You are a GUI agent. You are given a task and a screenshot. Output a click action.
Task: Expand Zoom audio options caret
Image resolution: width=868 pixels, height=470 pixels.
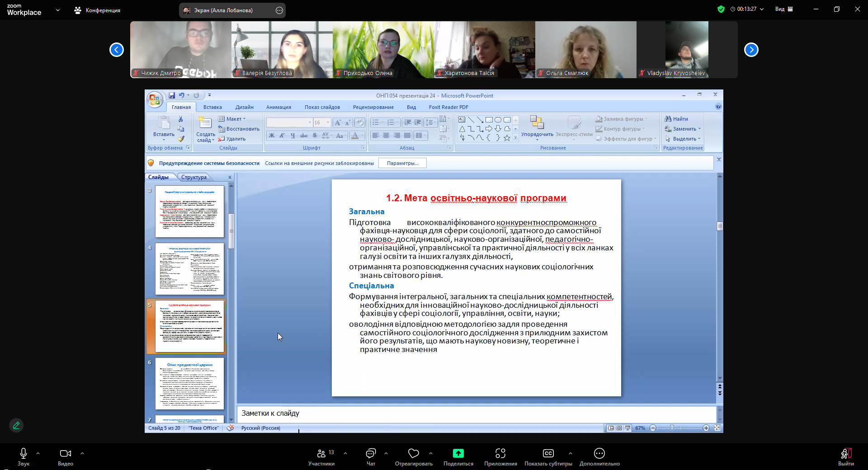38,453
